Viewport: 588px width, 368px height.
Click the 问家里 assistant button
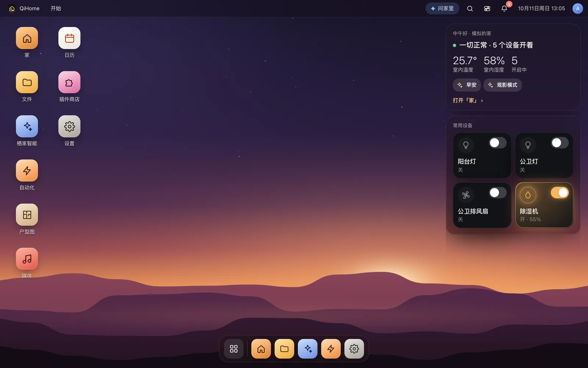tap(442, 8)
